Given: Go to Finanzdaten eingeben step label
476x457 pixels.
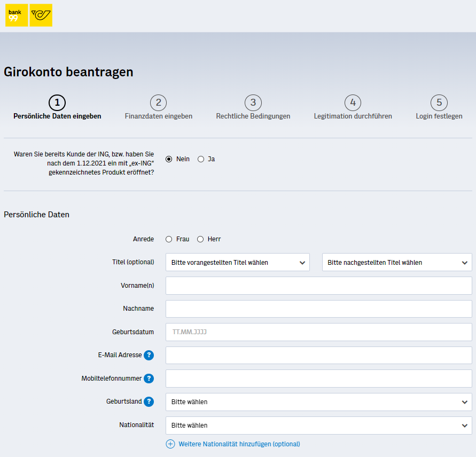Looking at the screenshot, I should (x=159, y=116).
